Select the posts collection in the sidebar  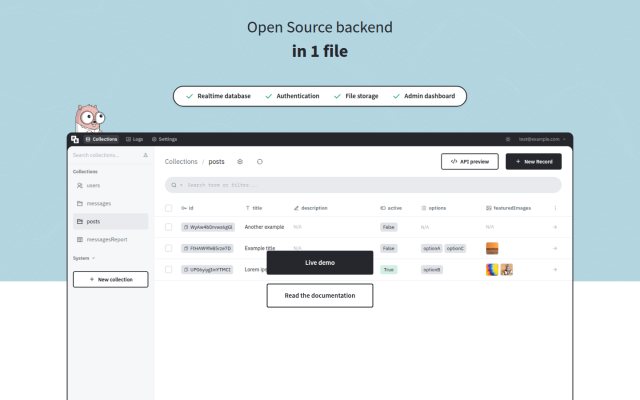click(x=111, y=221)
